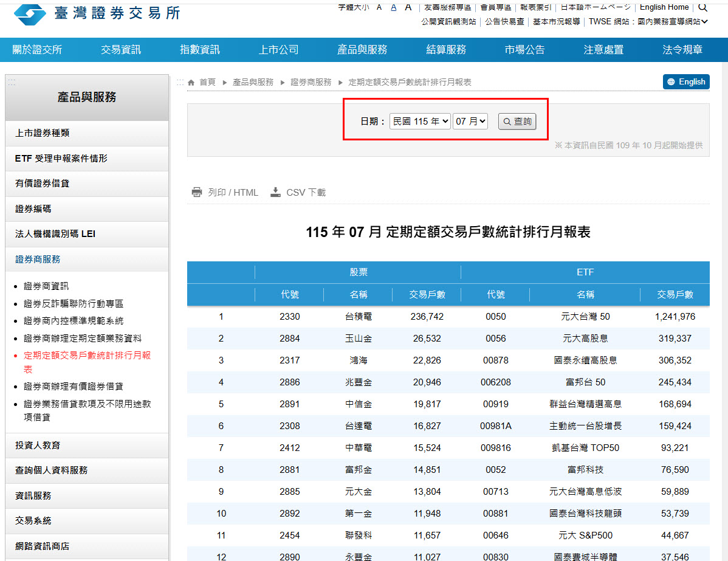Open 證券編碼 sidebar item
Image resolution: width=728 pixels, height=561 pixels.
(x=87, y=209)
